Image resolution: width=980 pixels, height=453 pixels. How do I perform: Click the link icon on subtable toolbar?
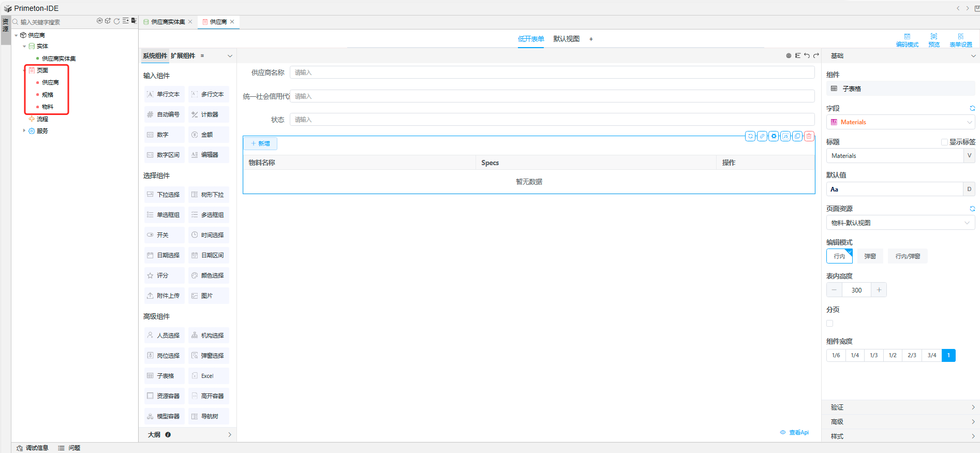click(762, 136)
